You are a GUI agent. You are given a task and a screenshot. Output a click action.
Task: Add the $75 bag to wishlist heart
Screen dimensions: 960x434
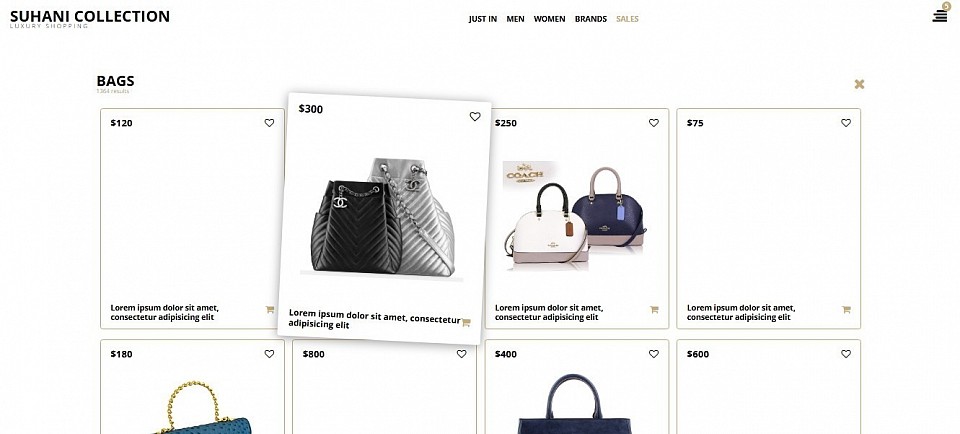pos(846,123)
